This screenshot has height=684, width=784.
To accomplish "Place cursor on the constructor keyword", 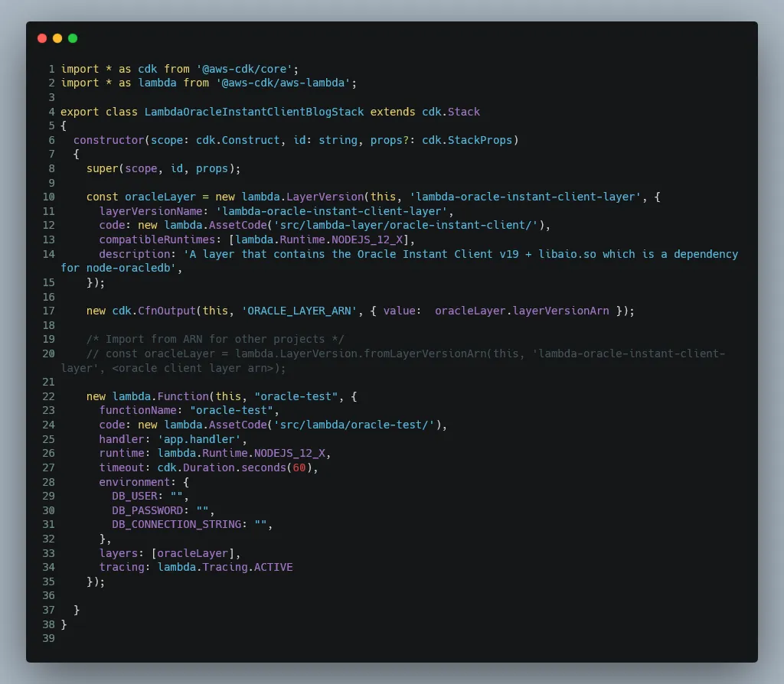I will click(108, 140).
